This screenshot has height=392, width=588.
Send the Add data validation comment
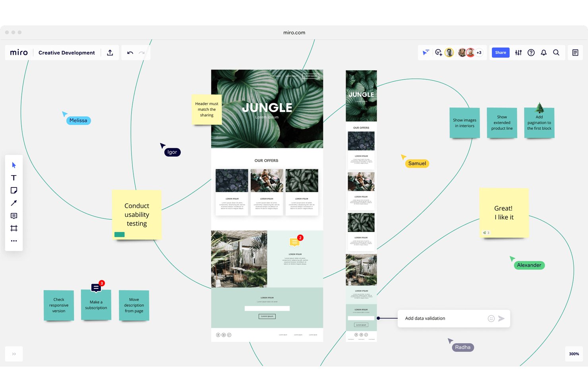point(501,319)
